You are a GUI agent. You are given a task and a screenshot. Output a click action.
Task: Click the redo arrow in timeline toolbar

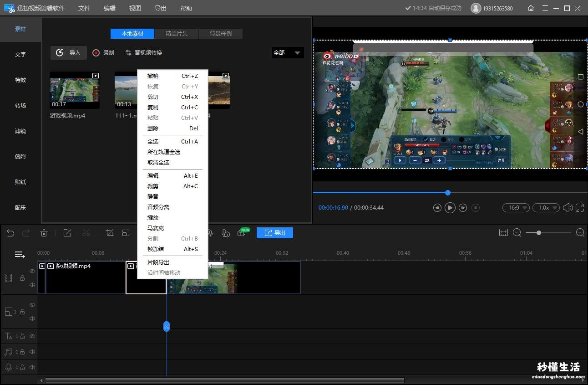pos(26,233)
